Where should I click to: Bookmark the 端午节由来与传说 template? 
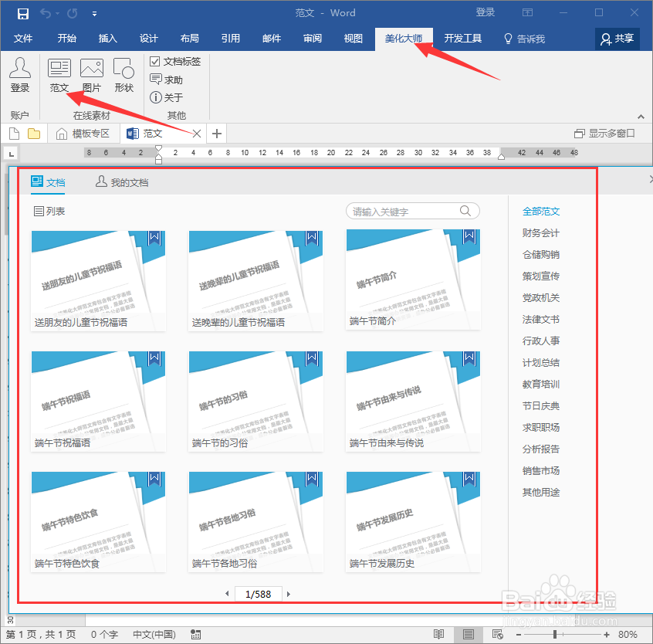point(469,358)
